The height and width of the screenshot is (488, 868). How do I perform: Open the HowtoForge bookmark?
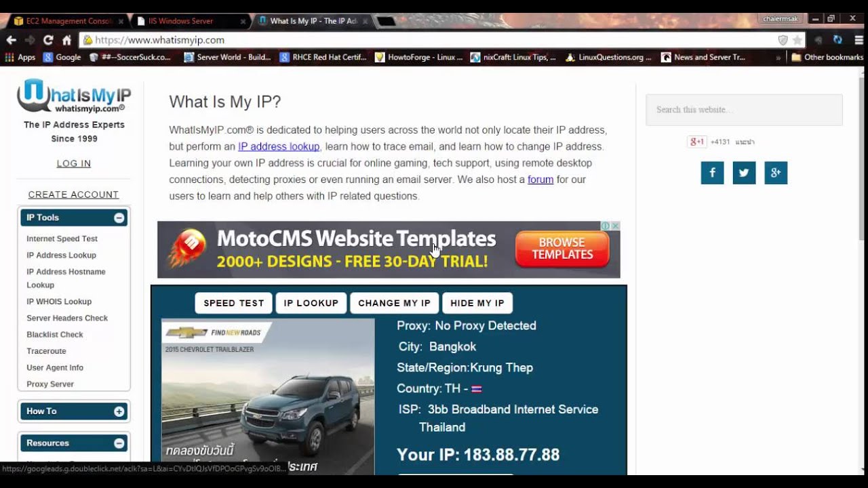point(419,58)
